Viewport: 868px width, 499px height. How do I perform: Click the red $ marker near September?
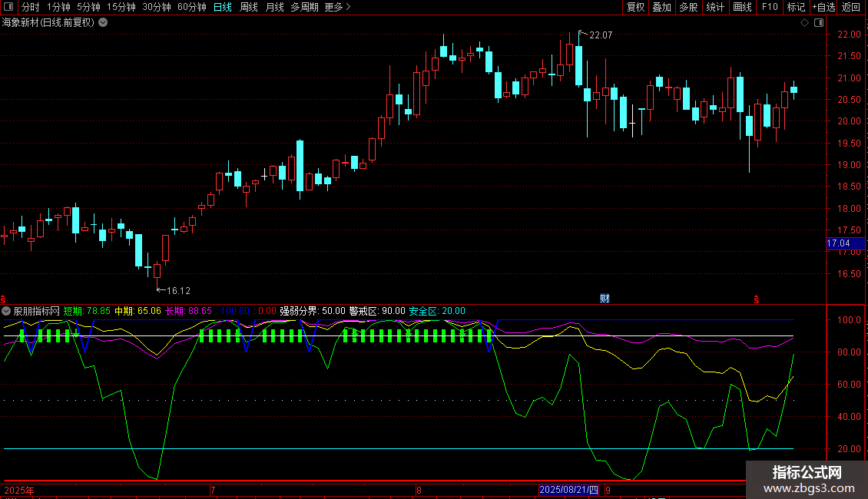point(756,299)
